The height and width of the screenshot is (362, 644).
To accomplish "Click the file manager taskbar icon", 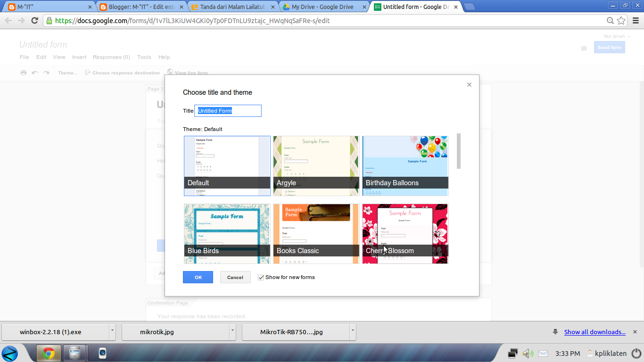I will [x=75, y=353].
